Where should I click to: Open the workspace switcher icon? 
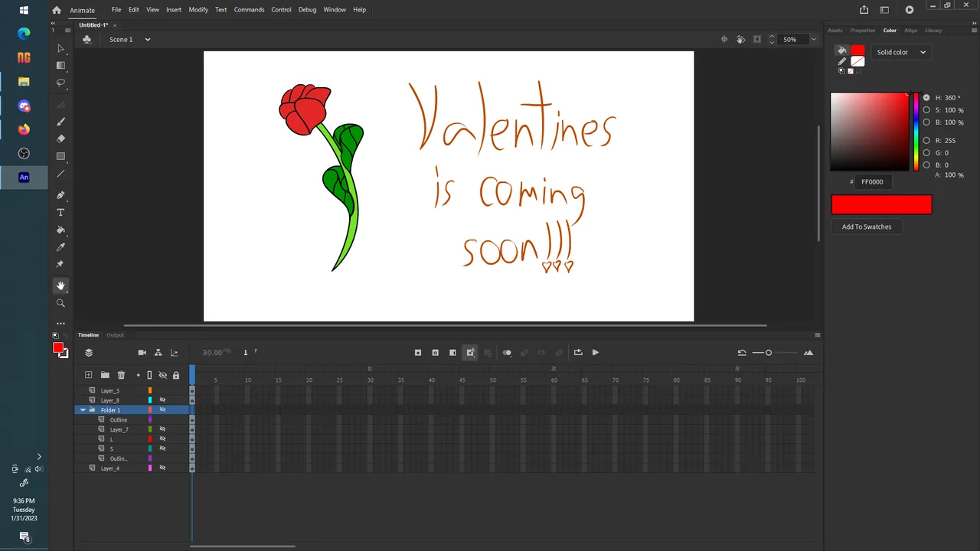click(885, 10)
